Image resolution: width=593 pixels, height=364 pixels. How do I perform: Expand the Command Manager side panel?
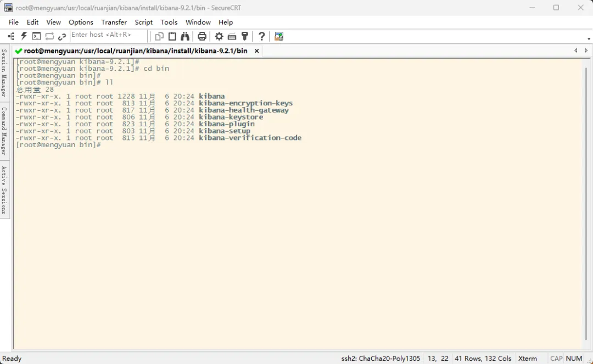(4, 131)
